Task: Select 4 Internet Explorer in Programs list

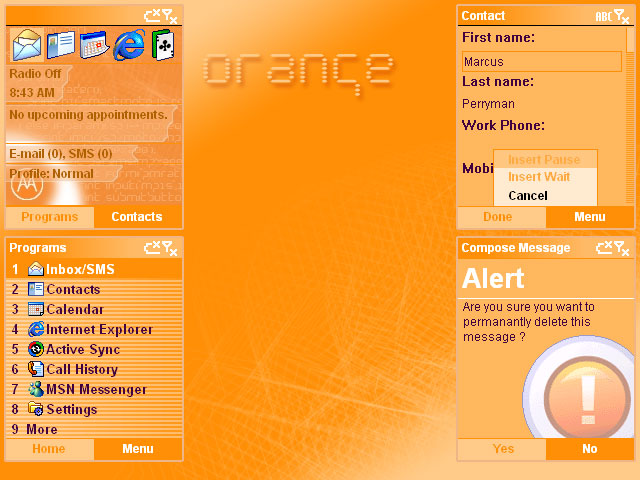Action: pyautogui.click(x=94, y=329)
